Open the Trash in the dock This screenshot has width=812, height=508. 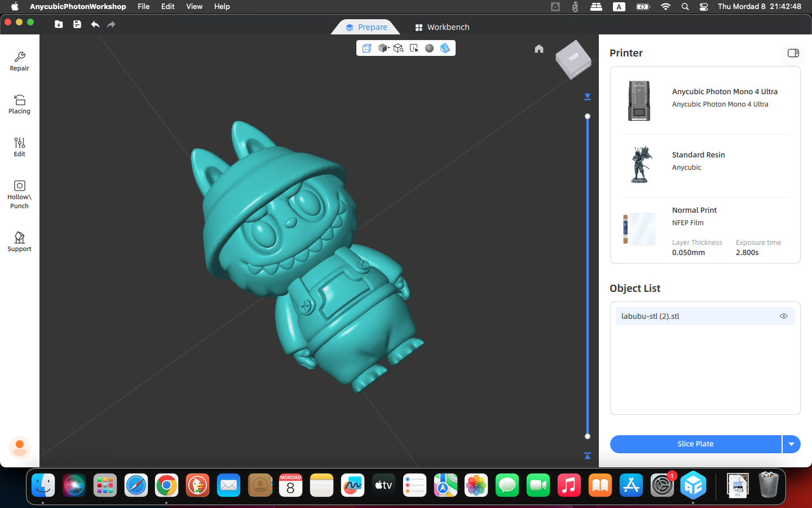[x=768, y=485]
